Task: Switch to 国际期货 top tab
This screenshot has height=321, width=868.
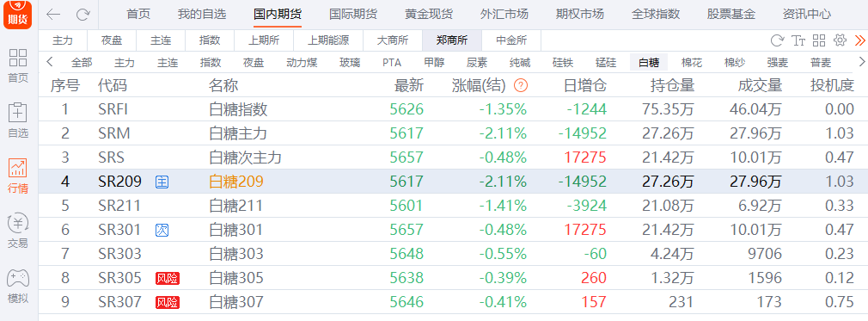Action: pos(353,15)
